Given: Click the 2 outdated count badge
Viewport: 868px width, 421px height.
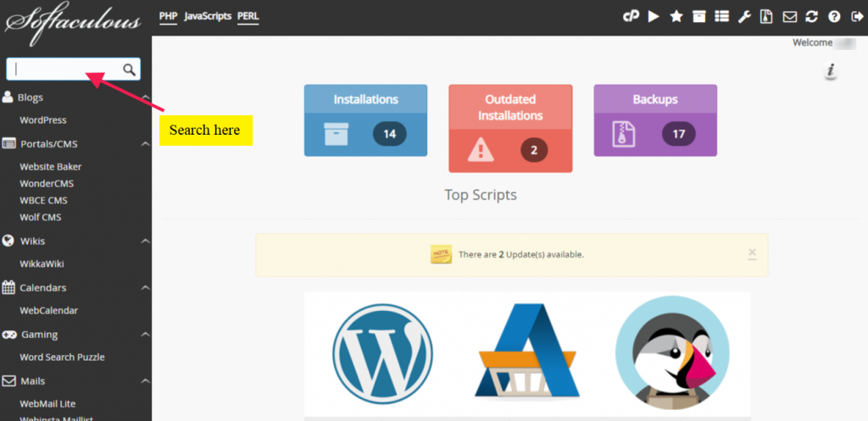Looking at the screenshot, I should 534,150.
